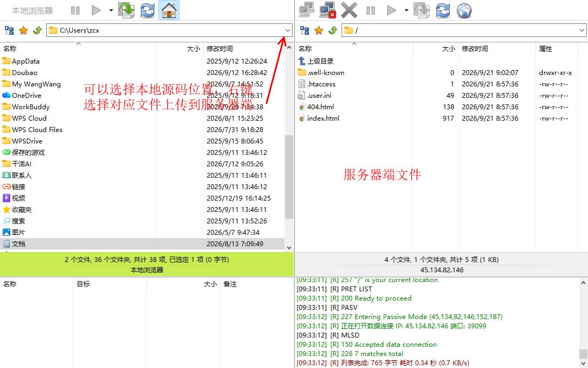Click the local list scroll down arrow
The height and width of the screenshot is (368, 588).
click(x=289, y=247)
